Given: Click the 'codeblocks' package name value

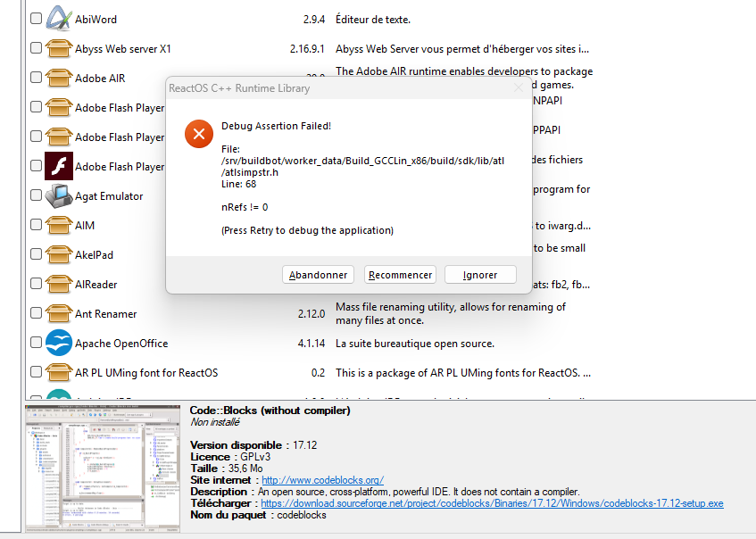Looking at the screenshot, I should click(302, 515).
